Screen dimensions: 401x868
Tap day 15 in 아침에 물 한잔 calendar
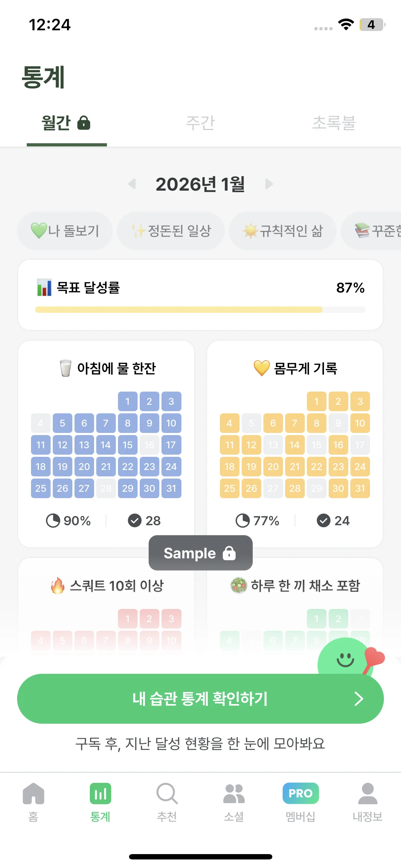128,445
